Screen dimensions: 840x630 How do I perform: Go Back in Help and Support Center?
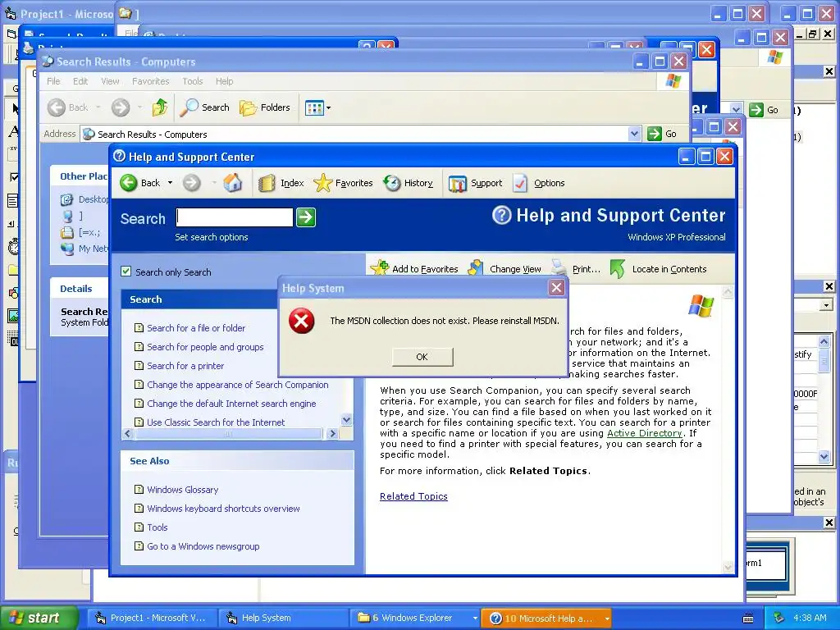[140, 183]
